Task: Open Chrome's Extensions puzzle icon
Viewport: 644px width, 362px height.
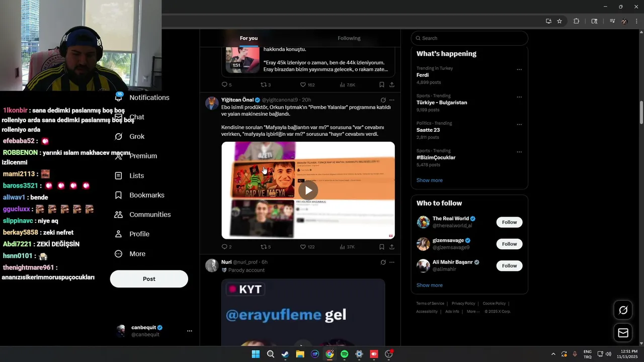Action: pyautogui.click(x=577, y=21)
